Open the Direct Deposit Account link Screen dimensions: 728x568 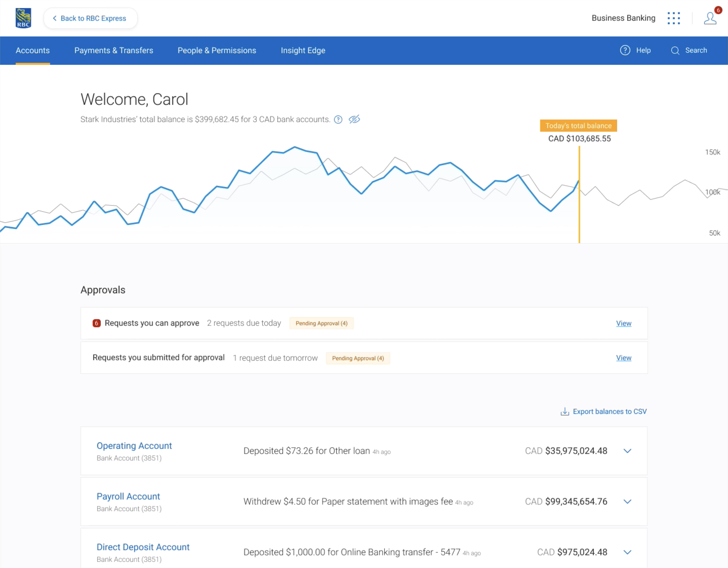(x=143, y=547)
